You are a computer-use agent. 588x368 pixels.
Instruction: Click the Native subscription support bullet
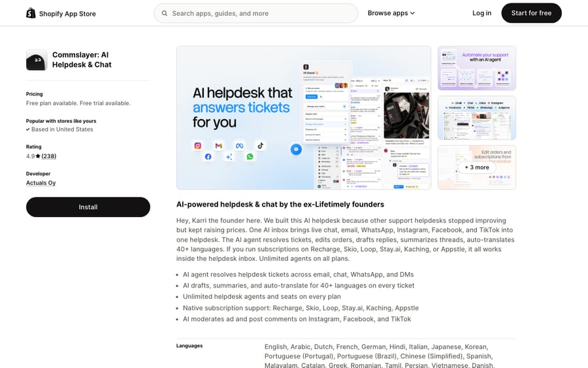click(301, 308)
